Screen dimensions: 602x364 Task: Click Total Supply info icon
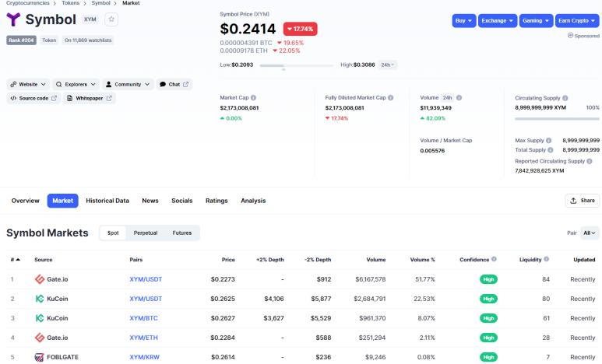[x=550, y=150]
